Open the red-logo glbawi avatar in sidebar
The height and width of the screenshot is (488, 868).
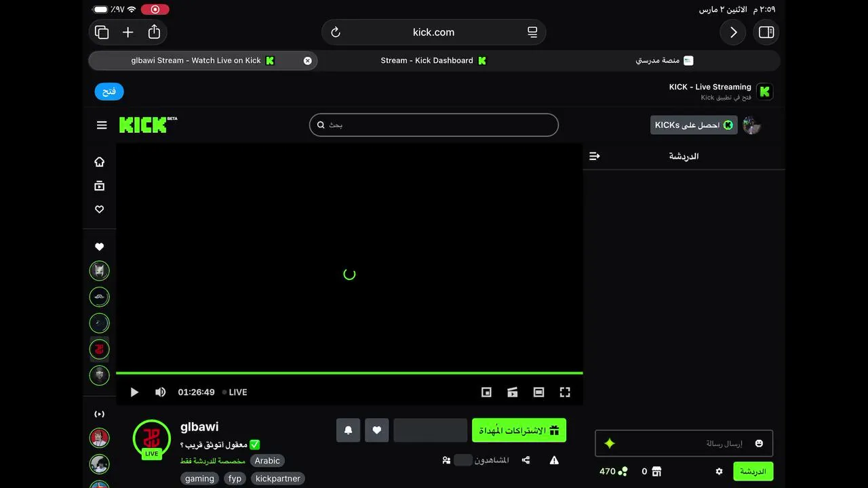pyautogui.click(x=100, y=350)
